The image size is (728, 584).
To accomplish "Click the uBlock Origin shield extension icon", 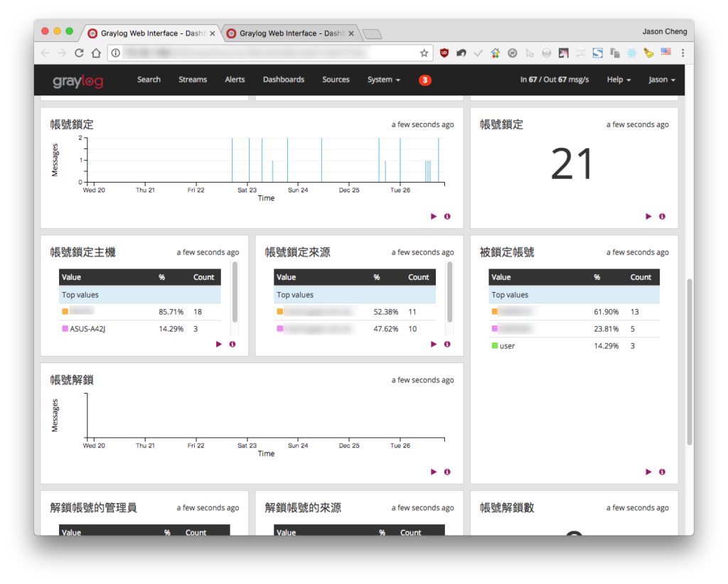I will [x=444, y=53].
